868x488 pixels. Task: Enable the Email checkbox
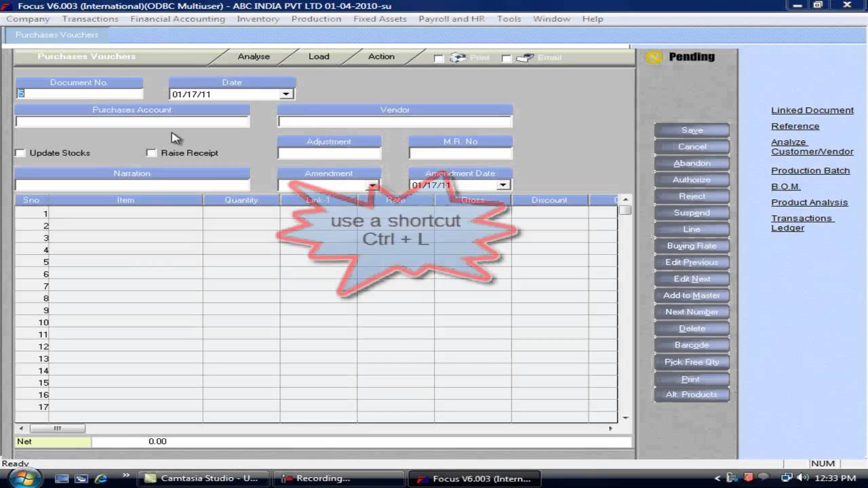506,58
